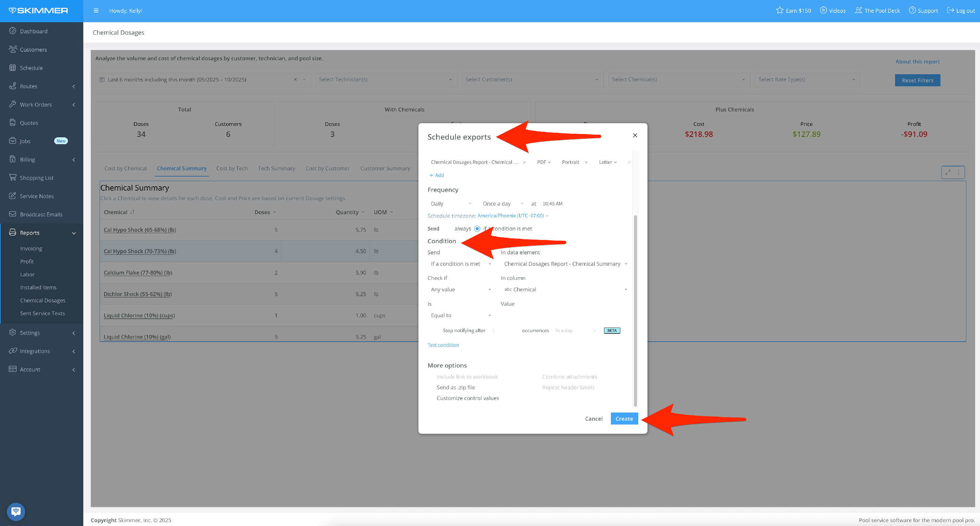980x526 pixels.
Task: Click the Shopping List cart icon
Action: pos(12,178)
